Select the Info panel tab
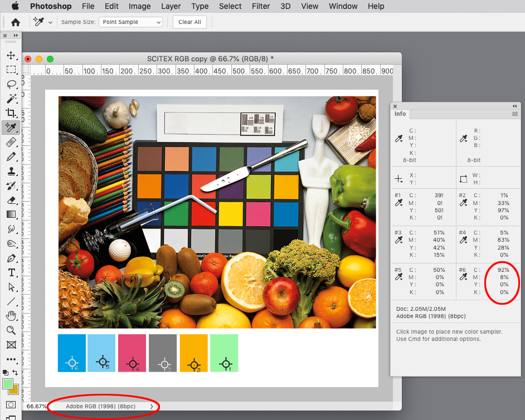 pos(400,114)
